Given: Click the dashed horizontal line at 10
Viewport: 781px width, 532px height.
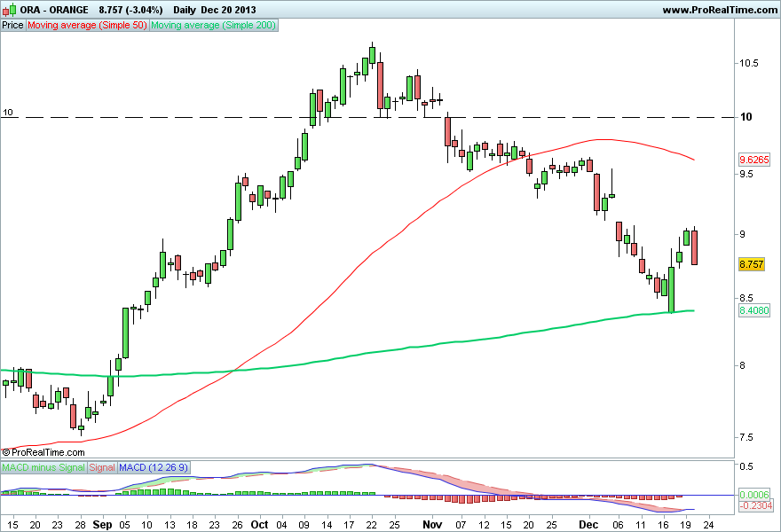Looking at the screenshot, I should (367, 117).
